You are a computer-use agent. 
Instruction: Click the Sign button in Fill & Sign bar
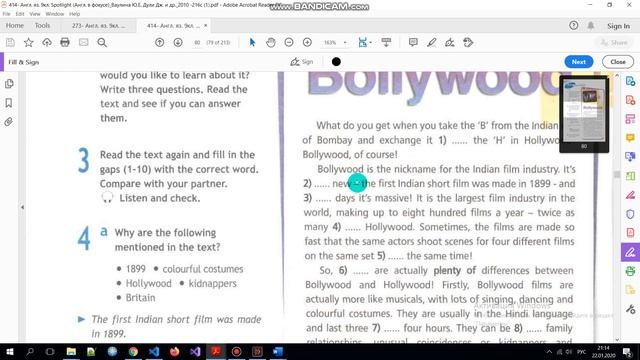coord(302,62)
